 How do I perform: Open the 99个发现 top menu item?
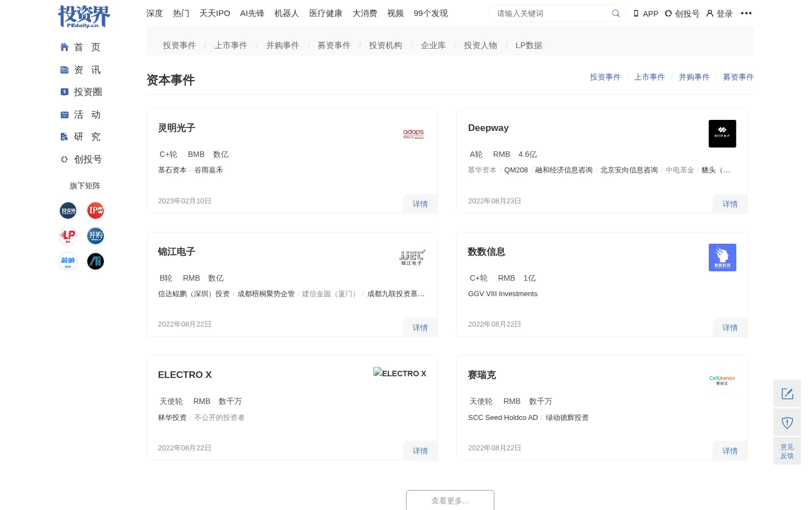[x=431, y=13]
